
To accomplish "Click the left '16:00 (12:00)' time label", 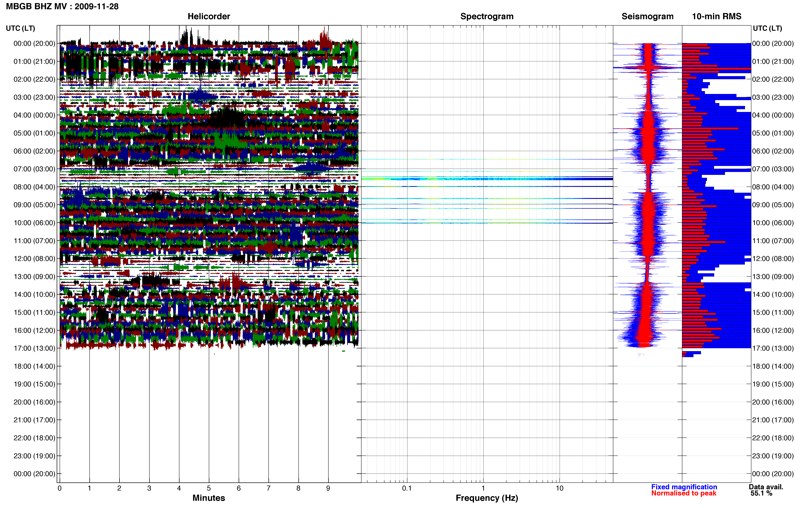I will pos(34,330).
